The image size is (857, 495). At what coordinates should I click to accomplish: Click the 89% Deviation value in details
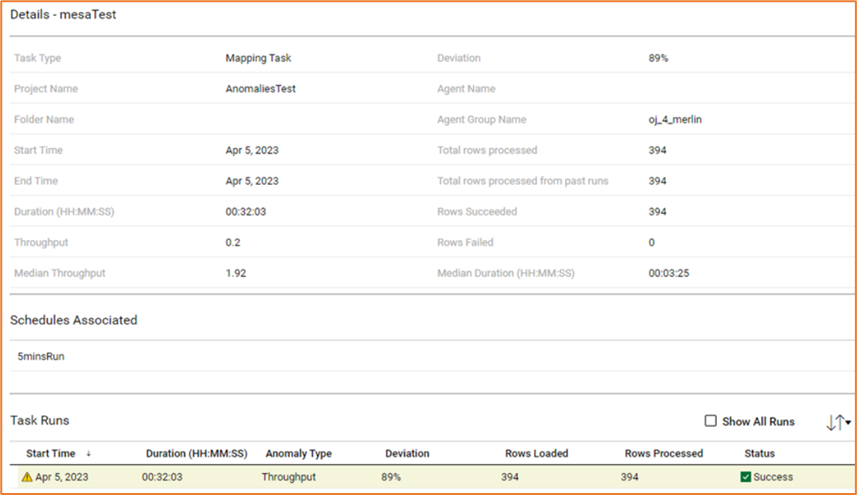coord(658,58)
